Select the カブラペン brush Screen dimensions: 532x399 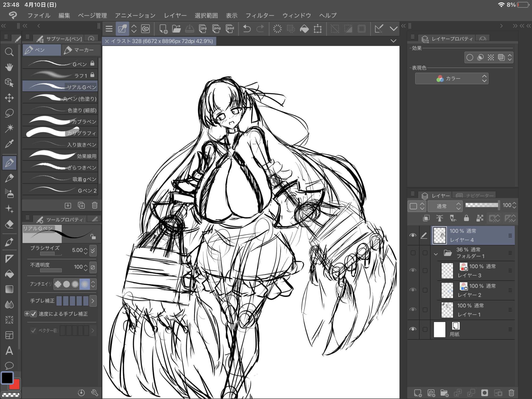click(60, 121)
